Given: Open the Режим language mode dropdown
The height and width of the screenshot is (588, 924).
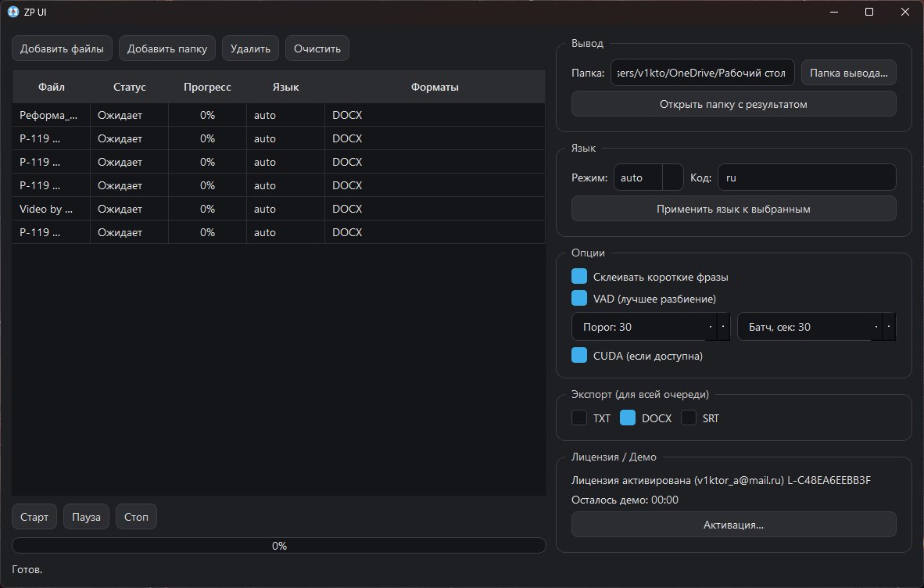Looking at the screenshot, I should pyautogui.click(x=648, y=177).
